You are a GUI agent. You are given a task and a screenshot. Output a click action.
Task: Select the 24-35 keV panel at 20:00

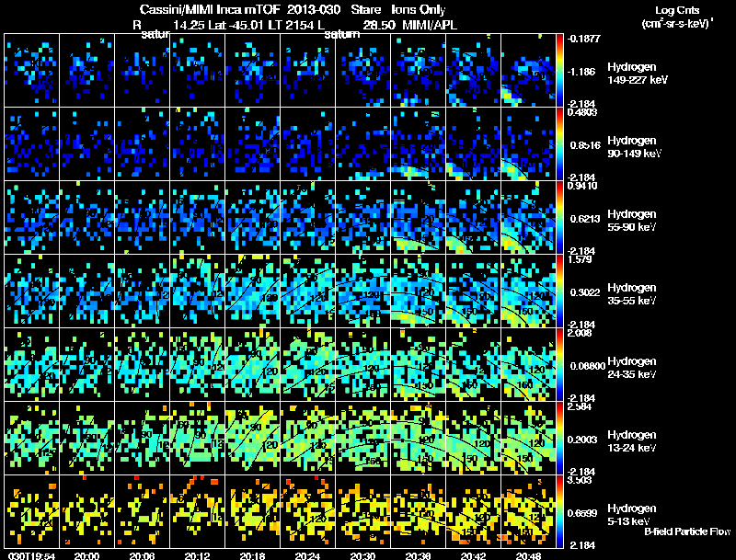coord(86,365)
